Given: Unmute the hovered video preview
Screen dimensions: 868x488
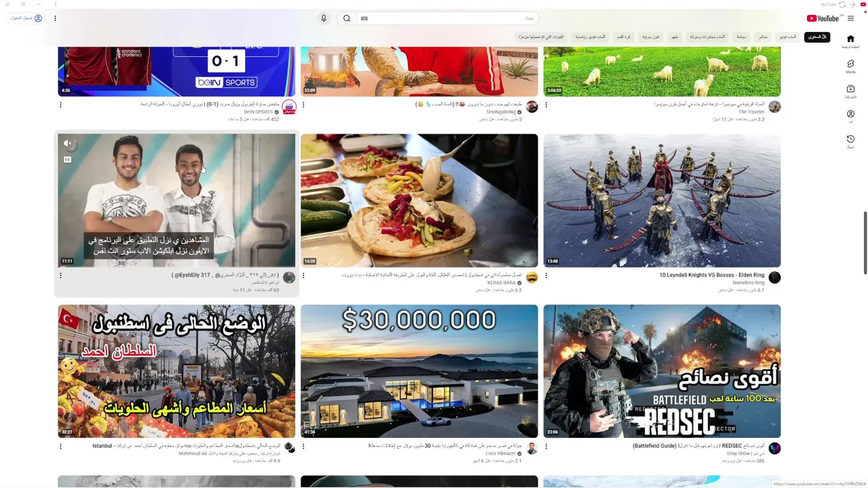Looking at the screenshot, I should pos(67,144).
